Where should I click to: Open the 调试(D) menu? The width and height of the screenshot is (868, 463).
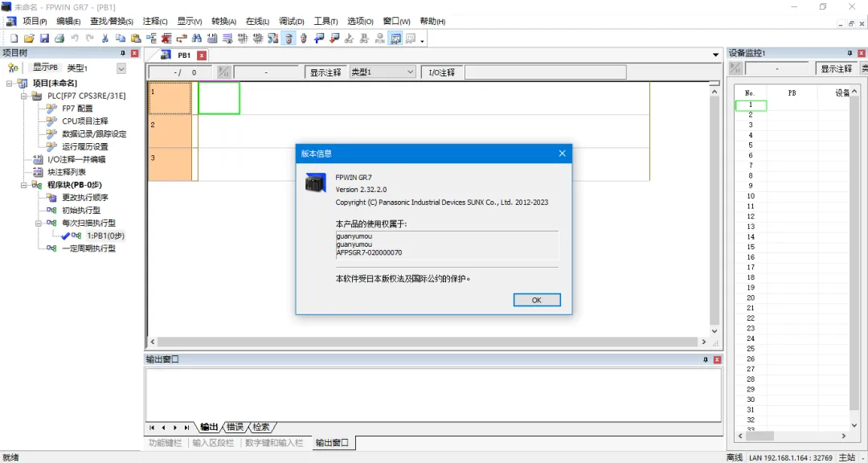tap(292, 21)
